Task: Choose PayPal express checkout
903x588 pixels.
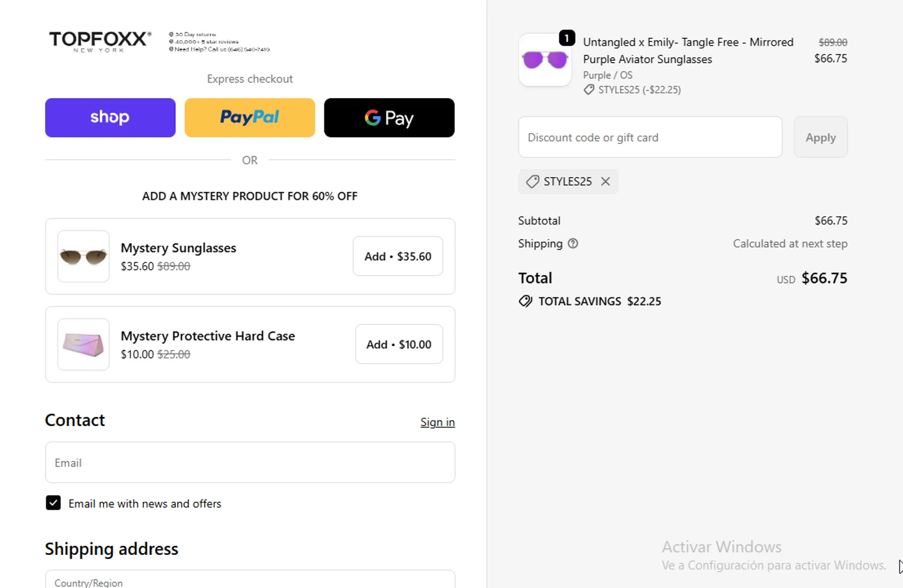Action: point(250,117)
